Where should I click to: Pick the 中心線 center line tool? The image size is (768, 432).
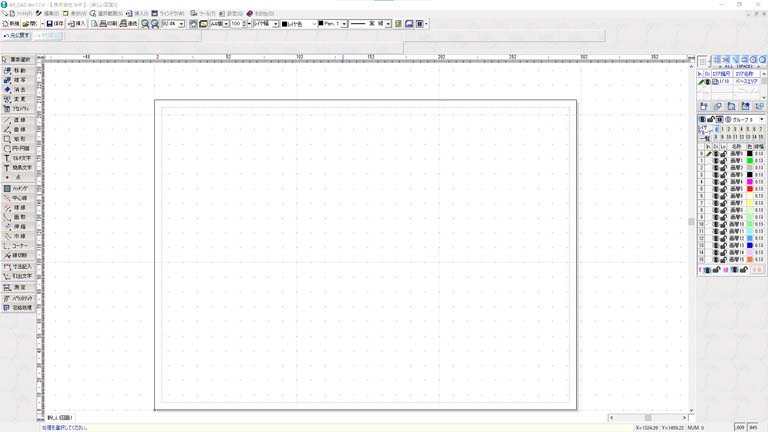17,198
